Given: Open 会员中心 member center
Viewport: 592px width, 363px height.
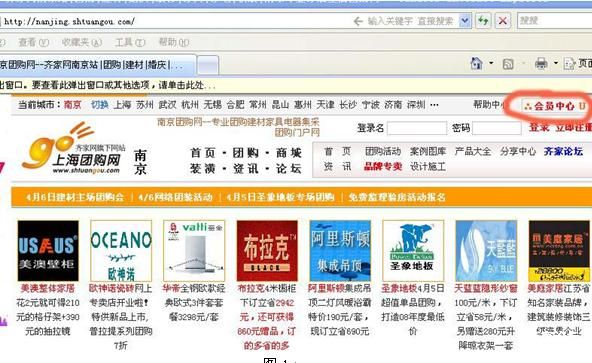Looking at the screenshot, I should click(554, 106).
